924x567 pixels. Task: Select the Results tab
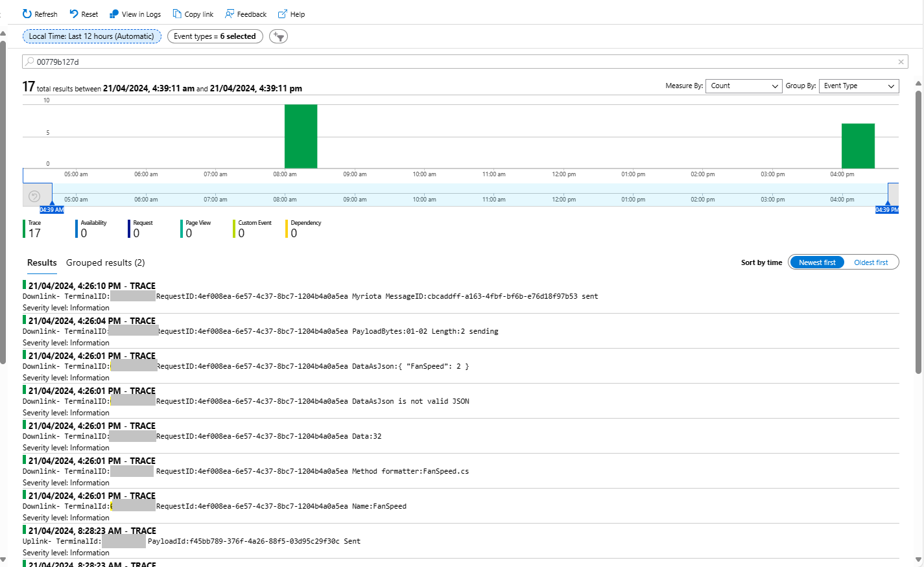[x=41, y=262]
